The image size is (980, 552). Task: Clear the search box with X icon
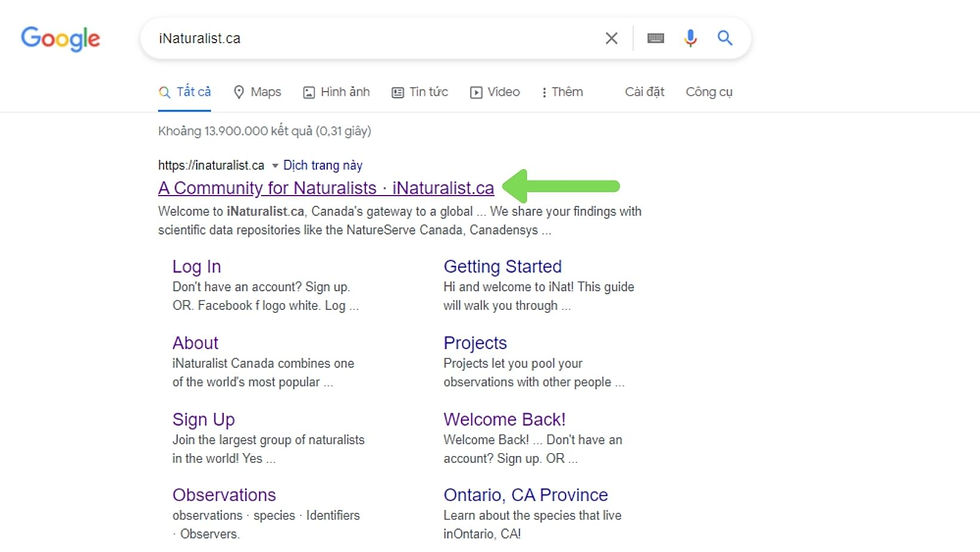coord(611,38)
